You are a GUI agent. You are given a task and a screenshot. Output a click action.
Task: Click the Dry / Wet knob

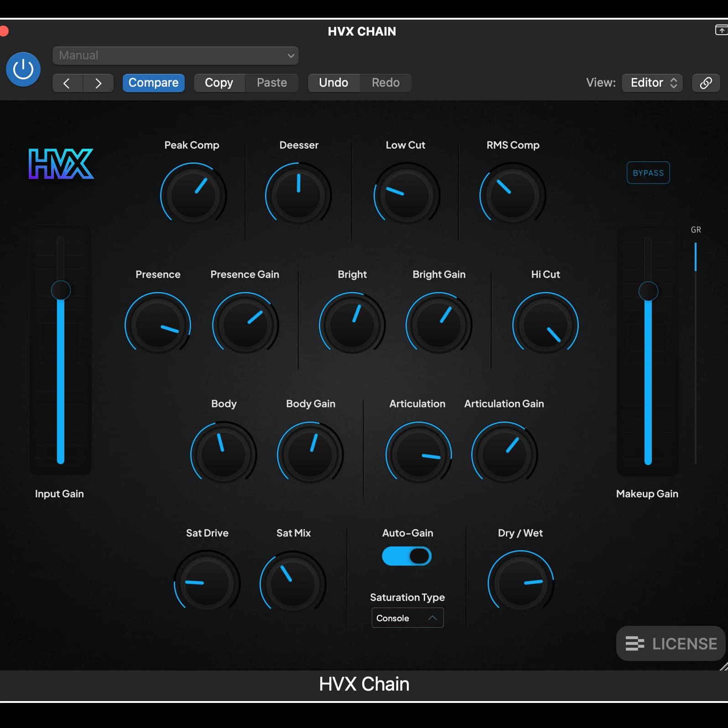[521, 583]
